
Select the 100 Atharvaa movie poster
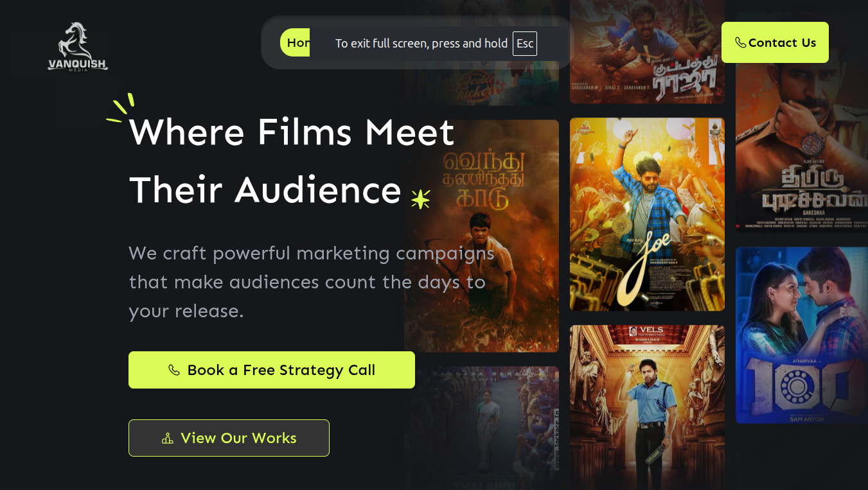tap(802, 335)
